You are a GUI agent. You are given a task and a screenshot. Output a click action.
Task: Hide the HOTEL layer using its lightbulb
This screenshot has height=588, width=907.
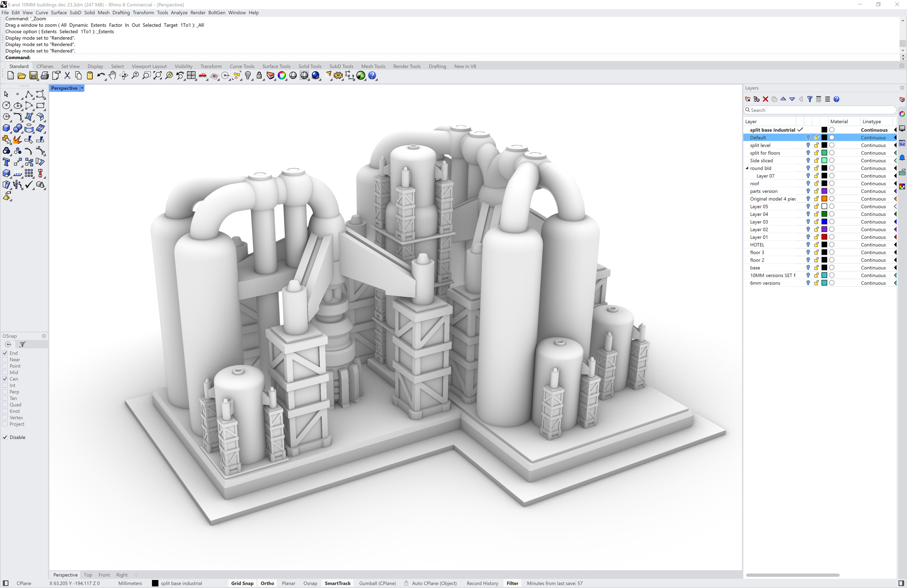808,244
